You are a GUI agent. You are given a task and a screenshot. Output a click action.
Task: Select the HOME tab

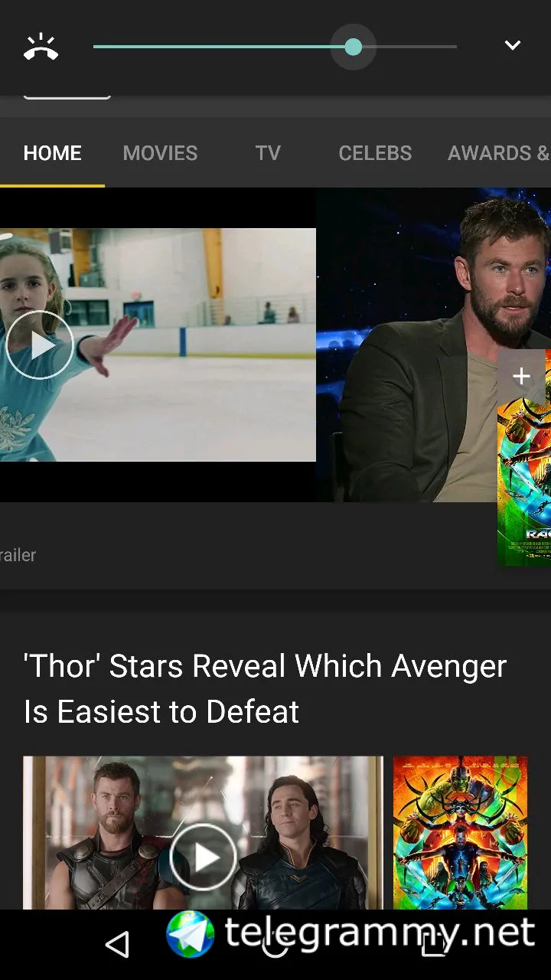[52, 153]
